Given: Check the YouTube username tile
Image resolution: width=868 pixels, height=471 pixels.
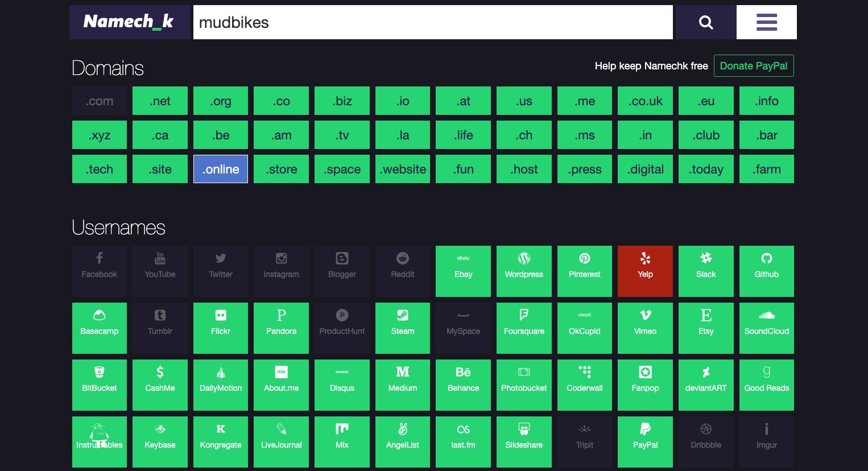Looking at the screenshot, I should [x=160, y=271].
